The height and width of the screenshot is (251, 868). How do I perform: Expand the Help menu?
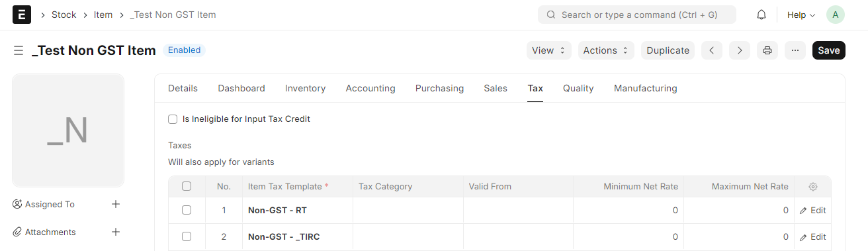click(801, 15)
